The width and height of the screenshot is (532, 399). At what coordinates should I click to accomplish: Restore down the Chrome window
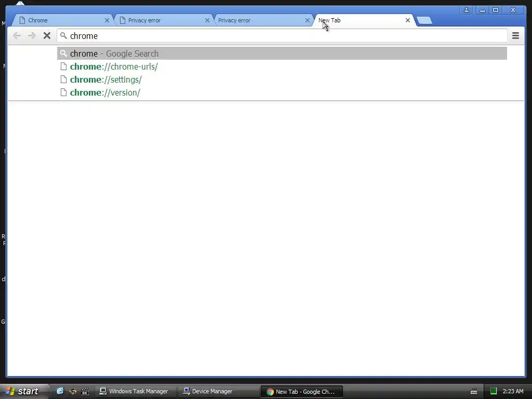click(496, 10)
